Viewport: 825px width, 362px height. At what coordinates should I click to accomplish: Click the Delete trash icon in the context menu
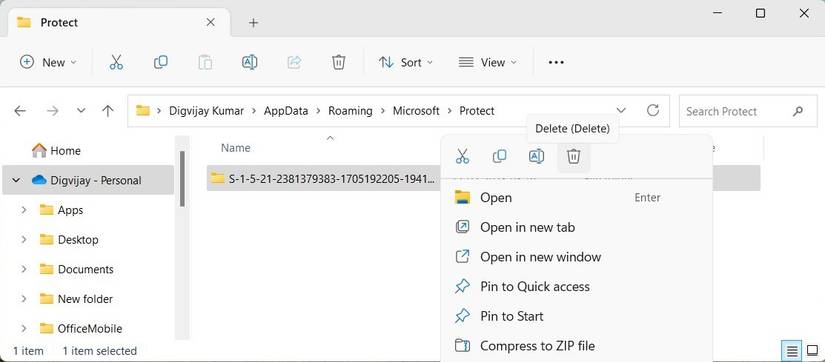click(x=574, y=156)
